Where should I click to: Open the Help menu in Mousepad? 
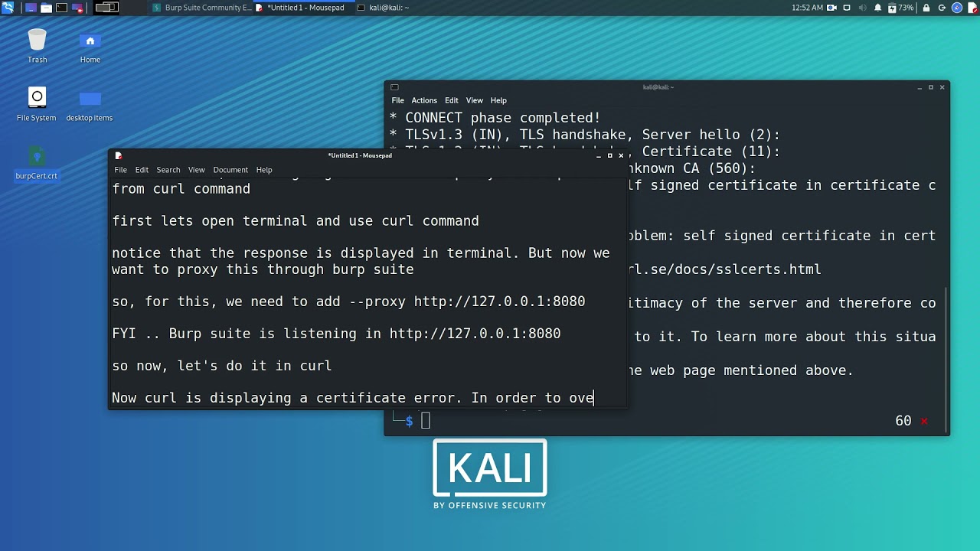coord(264,170)
